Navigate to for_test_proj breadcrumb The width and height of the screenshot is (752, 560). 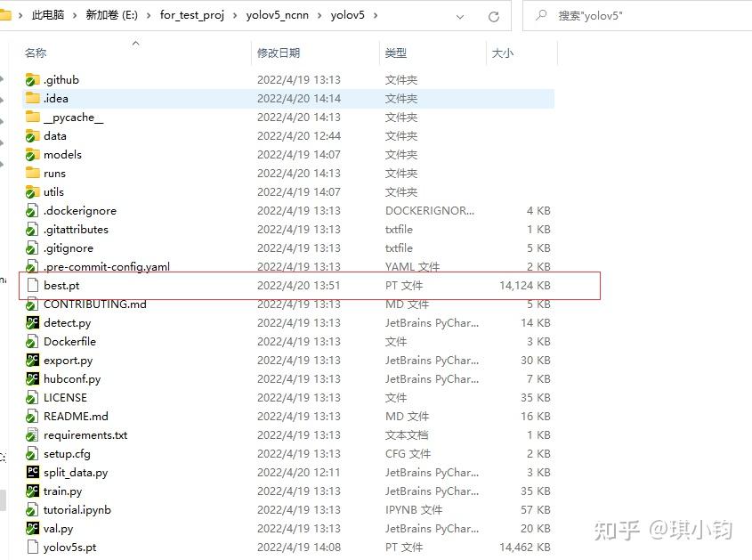coord(192,15)
